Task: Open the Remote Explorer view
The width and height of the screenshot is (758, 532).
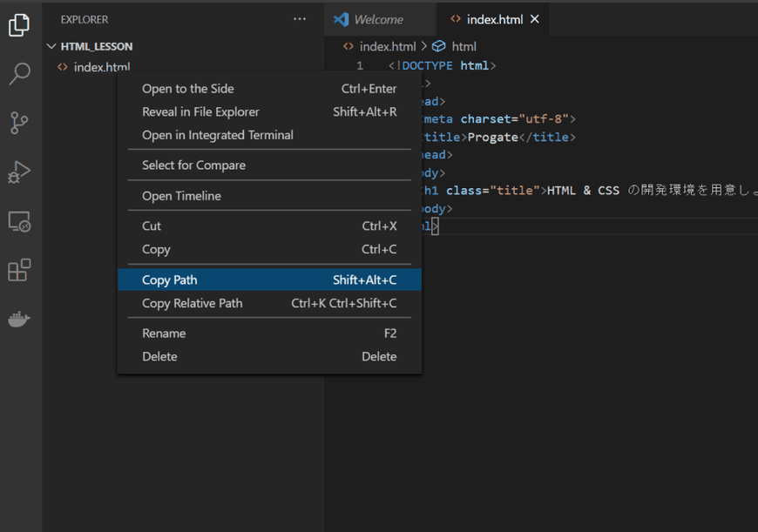Action: [19, 221]
